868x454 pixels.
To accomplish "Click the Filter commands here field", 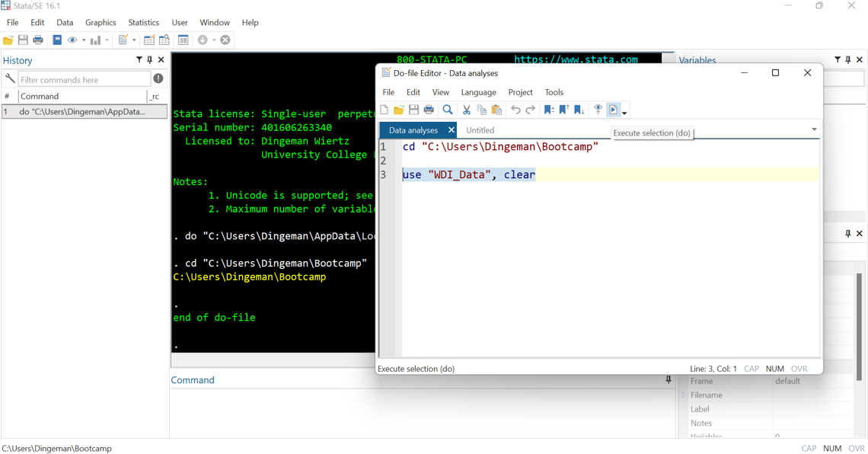I will [x=85, y=80].
